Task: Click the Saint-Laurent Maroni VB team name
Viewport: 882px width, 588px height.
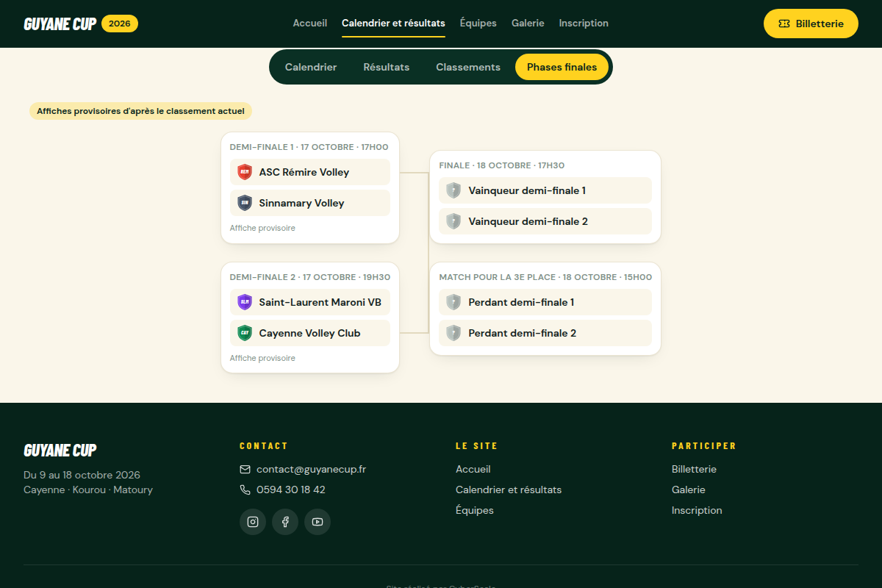Action: tap(320, 302)
